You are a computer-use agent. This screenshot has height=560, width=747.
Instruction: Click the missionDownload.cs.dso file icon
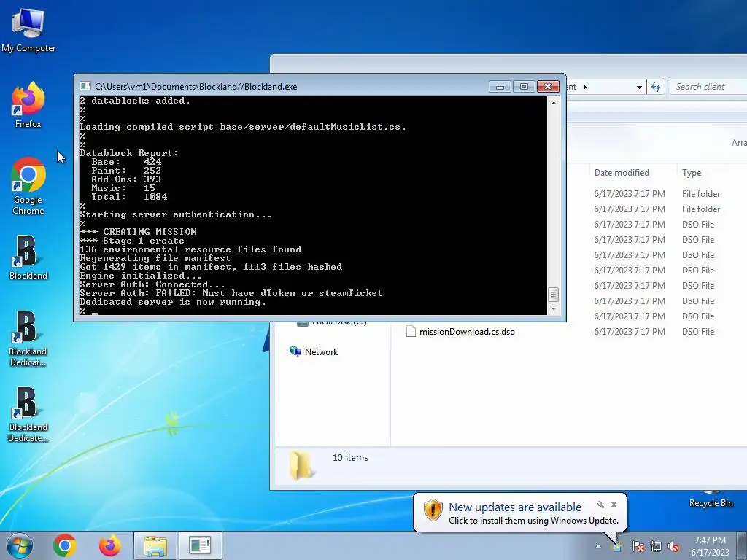click(411, 332)
